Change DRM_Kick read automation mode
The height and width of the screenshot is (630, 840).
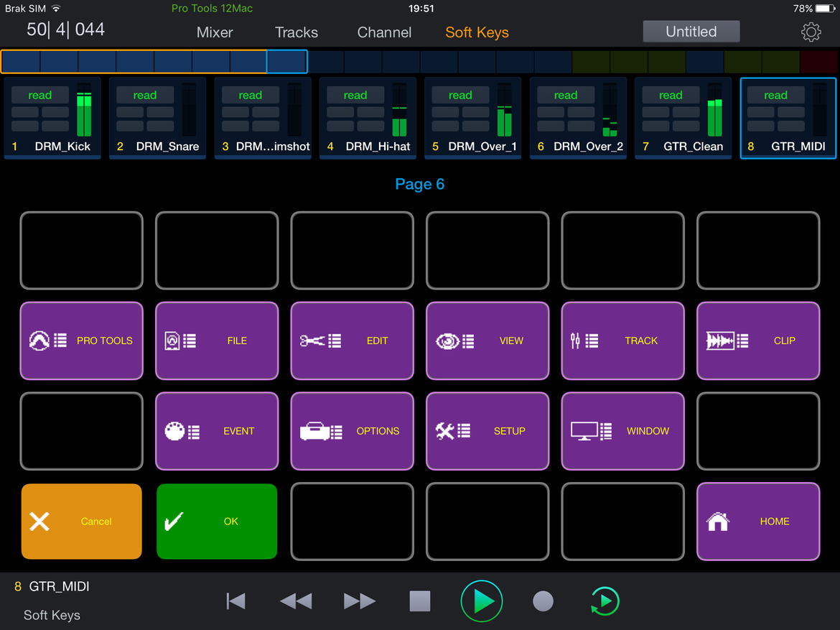coord(40,95)
